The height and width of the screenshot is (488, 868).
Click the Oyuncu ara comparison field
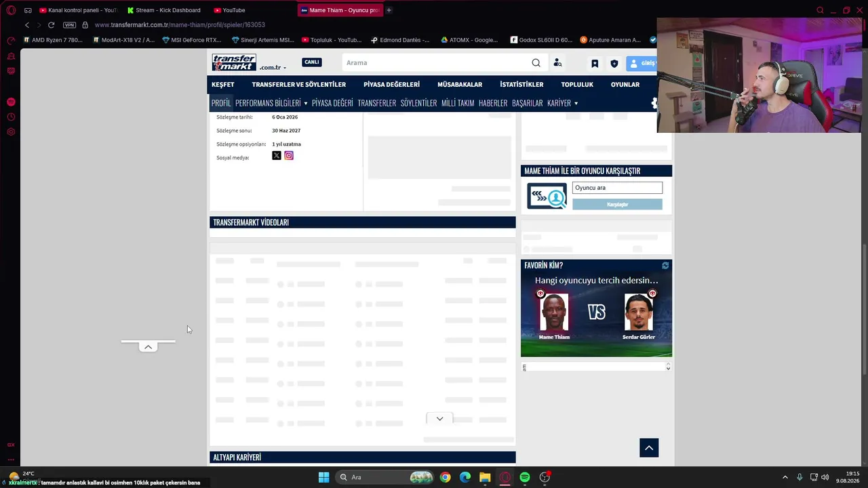click(x=617, y=188)
